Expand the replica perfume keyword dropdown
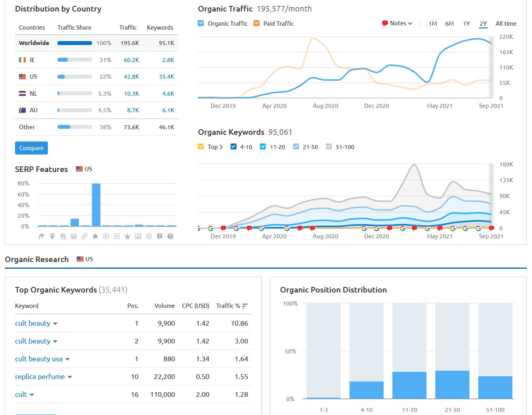Viewport: 532px width, 415px height. click(70, 377)
